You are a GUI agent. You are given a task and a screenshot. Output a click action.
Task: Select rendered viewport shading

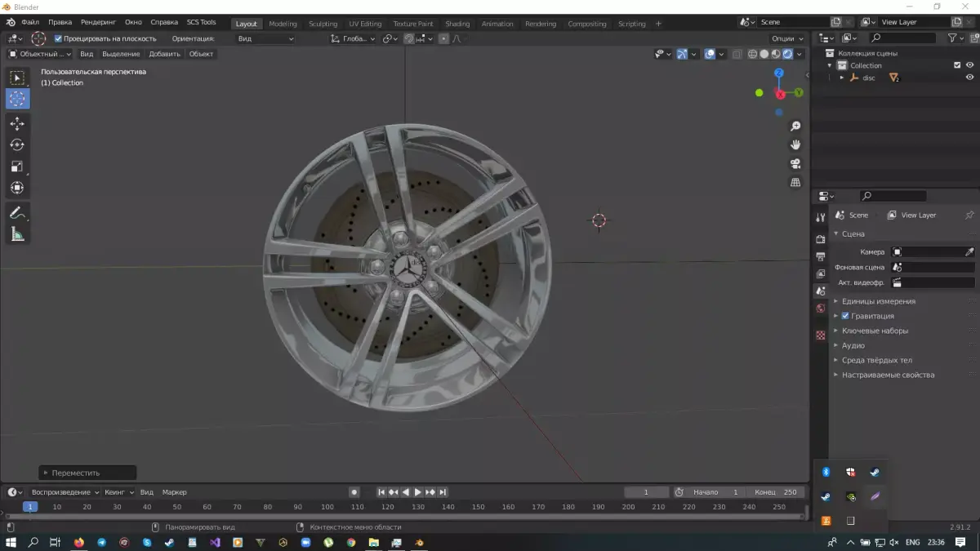pyautogui.click(x=787, y=54)
